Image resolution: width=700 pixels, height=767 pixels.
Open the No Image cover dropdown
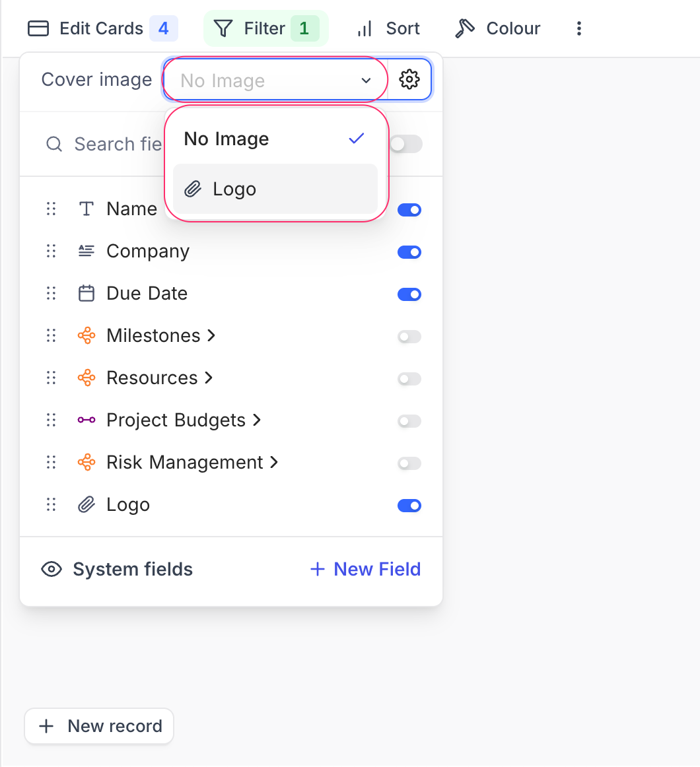click(x=274, y=80)
